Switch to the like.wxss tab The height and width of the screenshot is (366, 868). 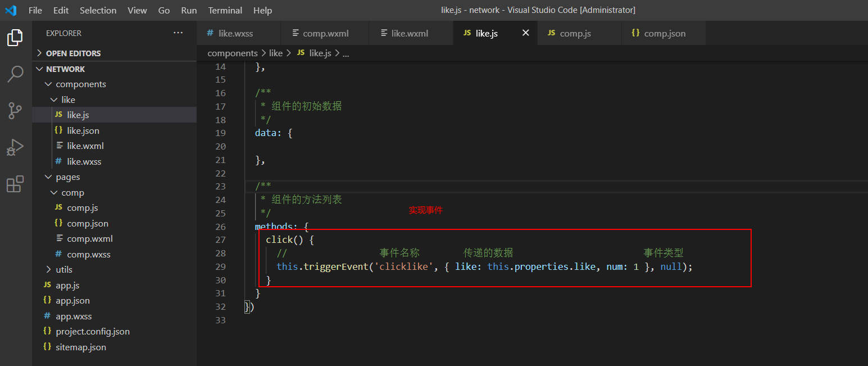(x=238, y=33)
